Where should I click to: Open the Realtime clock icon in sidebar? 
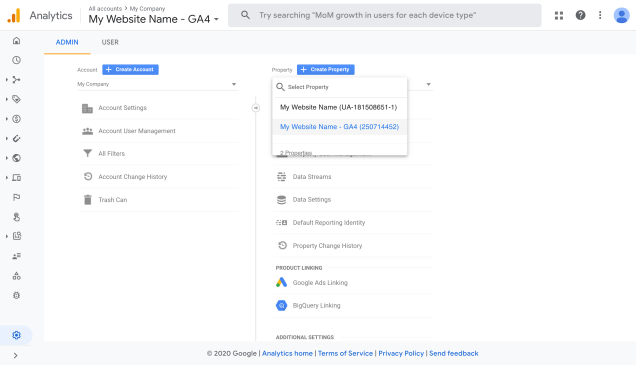[16, 60]
